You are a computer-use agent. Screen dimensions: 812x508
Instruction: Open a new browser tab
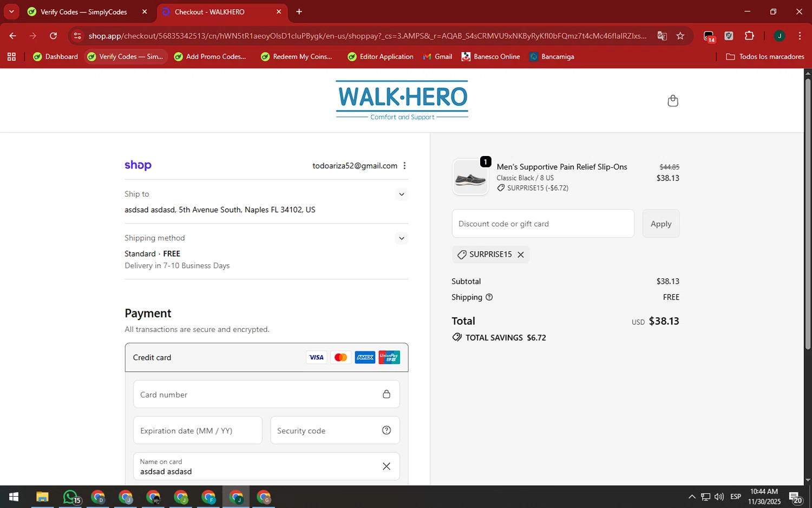tap(299, 12)
